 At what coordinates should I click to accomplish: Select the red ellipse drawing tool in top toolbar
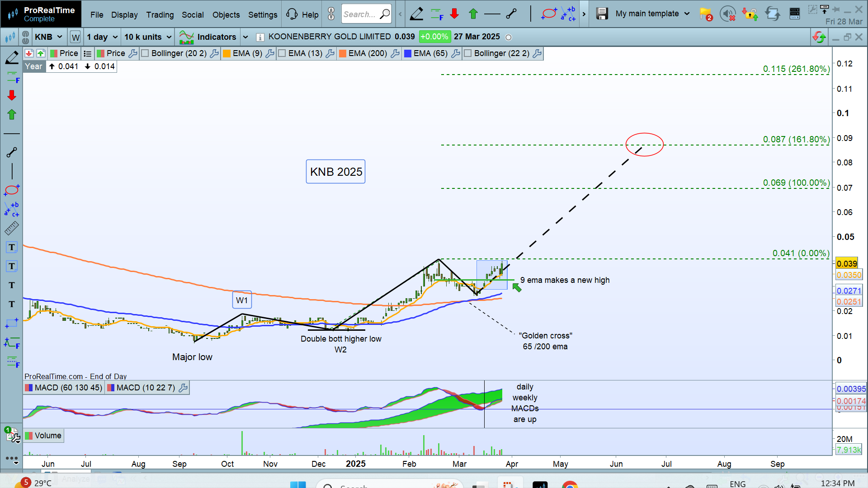tap(548, 14)
